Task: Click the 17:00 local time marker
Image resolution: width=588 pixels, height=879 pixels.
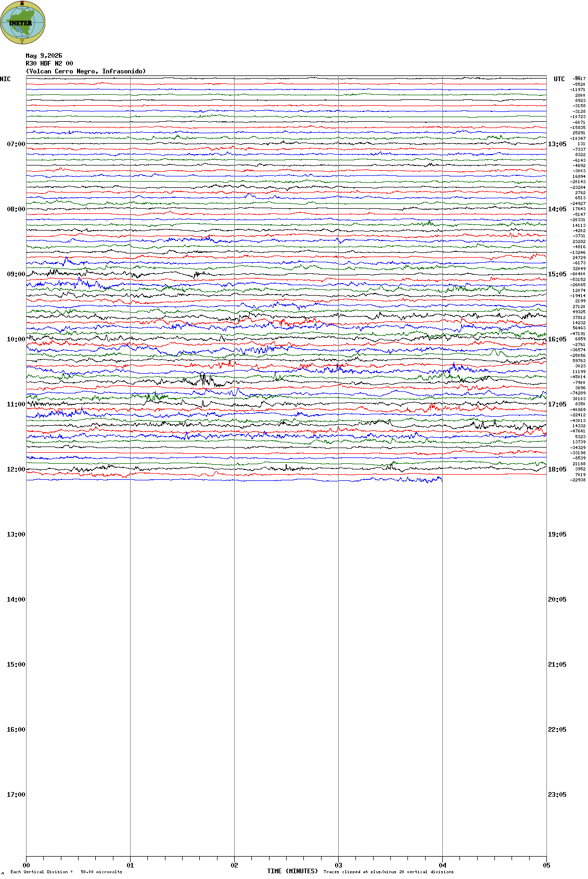Action: pos(16,795)
